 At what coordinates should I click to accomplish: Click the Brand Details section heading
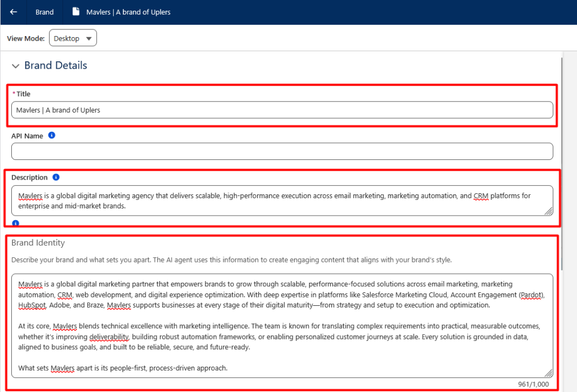tap(55, 65)
